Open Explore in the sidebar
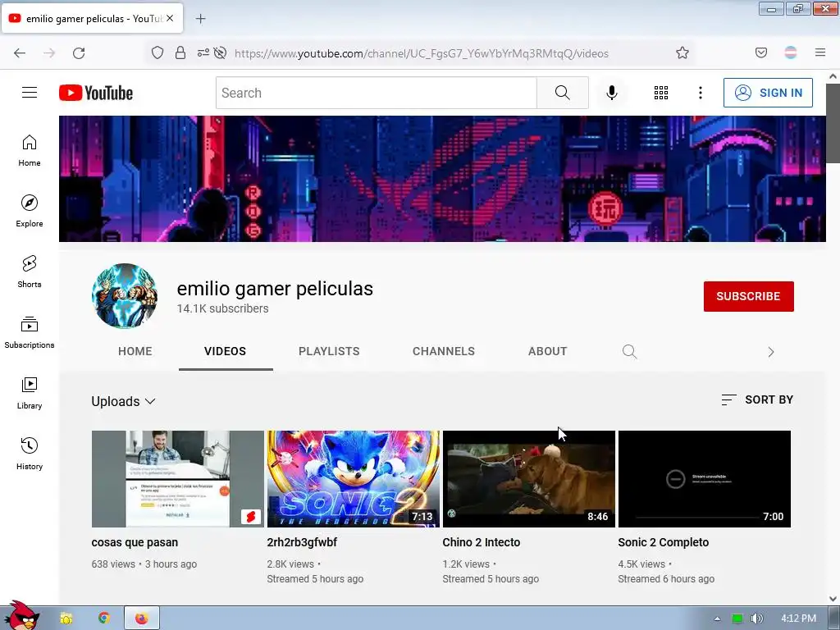Image resolution: width=840 pixels, height=630 pixels. pos(30,211)
